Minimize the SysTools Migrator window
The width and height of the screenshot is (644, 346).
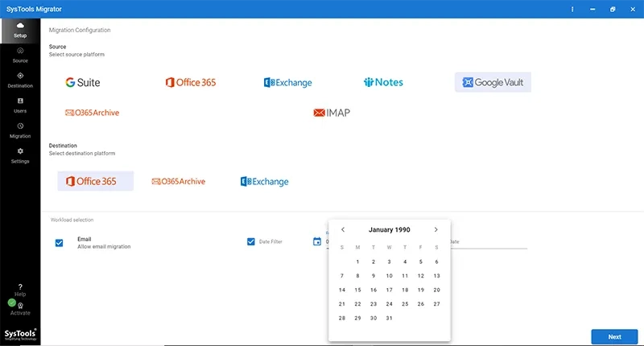point(592,9)
